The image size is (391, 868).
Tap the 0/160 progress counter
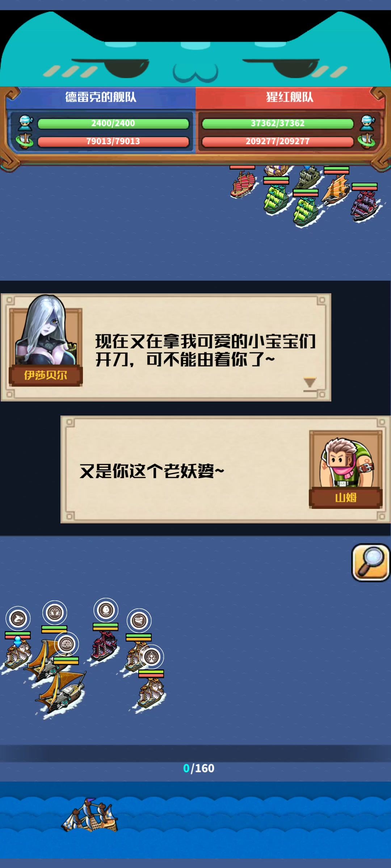198,768
